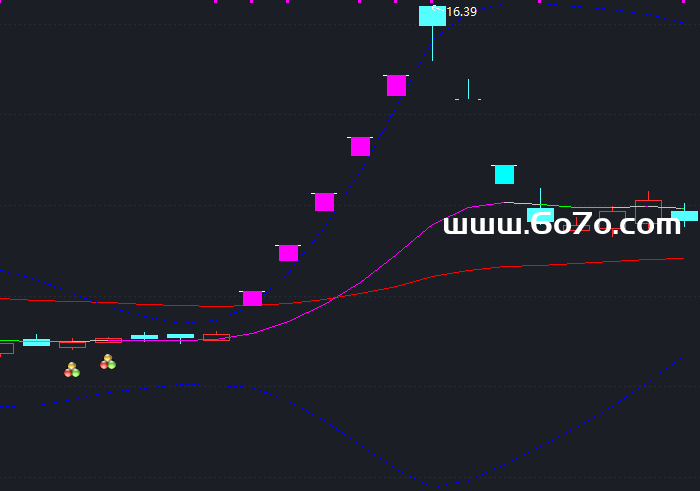Select the lowest magenta candle on the red line

pos(252,298)
